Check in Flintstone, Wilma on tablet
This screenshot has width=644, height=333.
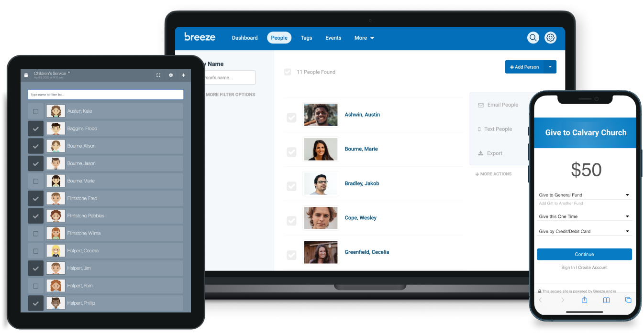[x=36, y=233]
